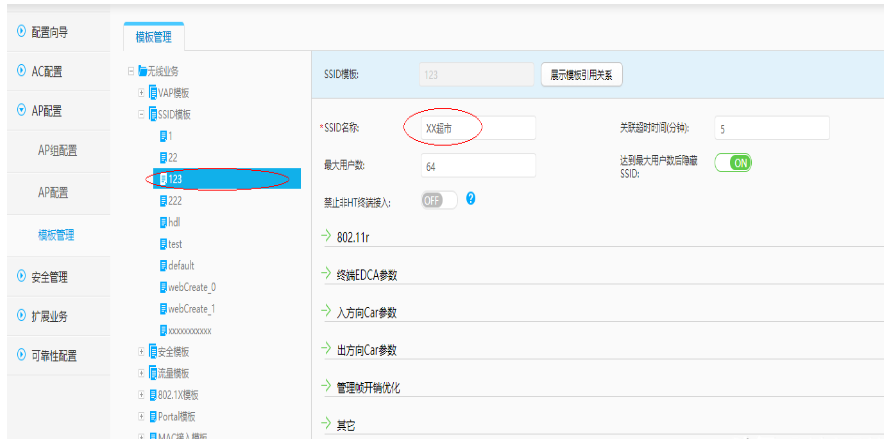Image resolution: width=884 pixels, height=439 pixels.
Task: Click the collapse arrow icon beside AP配置 heading
Action: pos(21,110)
